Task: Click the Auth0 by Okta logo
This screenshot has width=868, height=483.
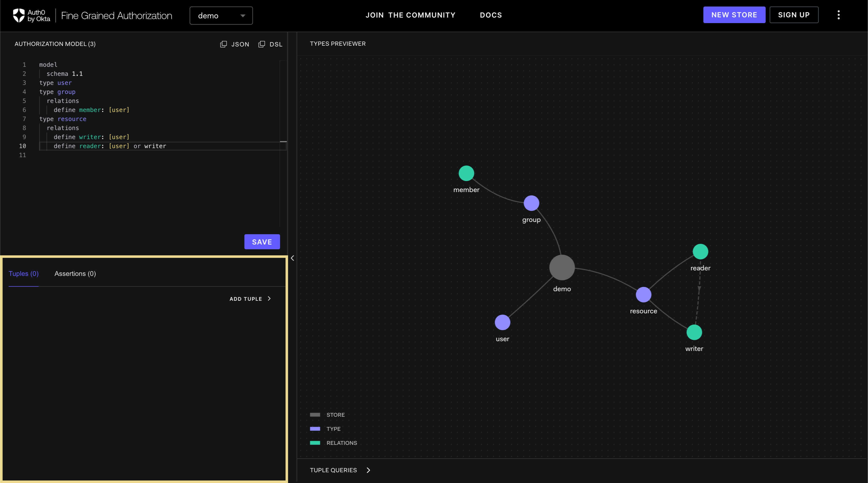Action: pos(31,16)
